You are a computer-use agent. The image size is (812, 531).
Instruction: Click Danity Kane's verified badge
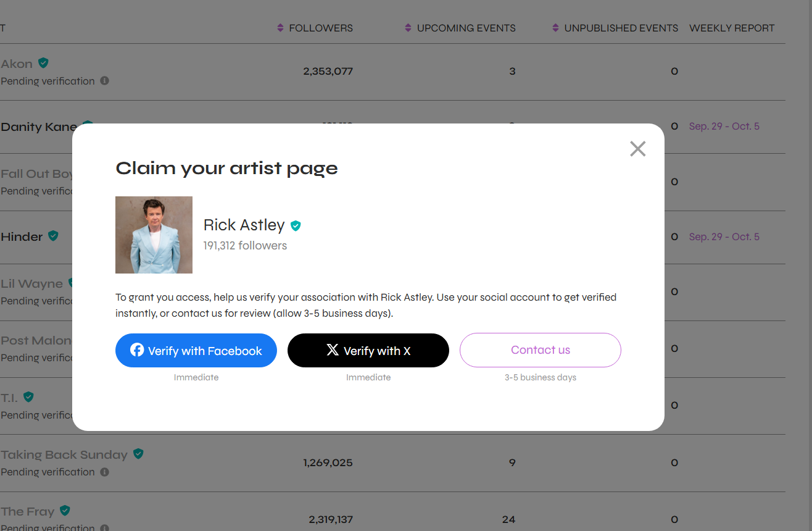pos(88,124)
